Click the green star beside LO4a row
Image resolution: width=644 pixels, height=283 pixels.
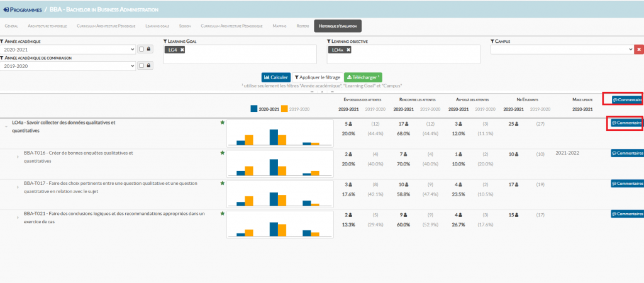tap(222, 123)
